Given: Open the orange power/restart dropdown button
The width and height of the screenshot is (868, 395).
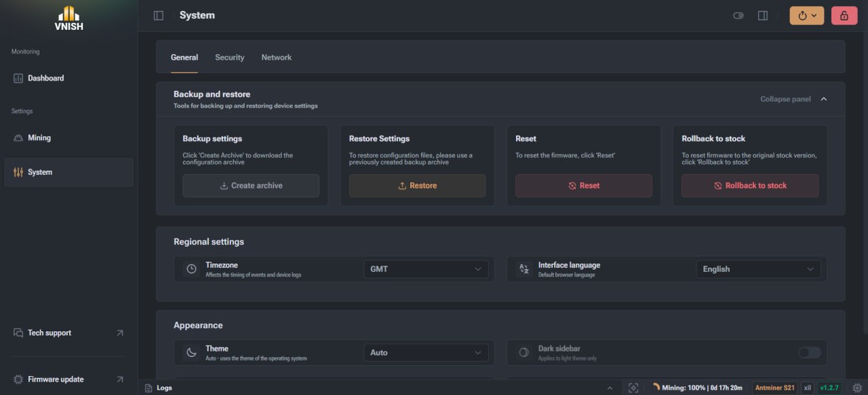Looking at the screenshot, I should [x=807, y=16].
